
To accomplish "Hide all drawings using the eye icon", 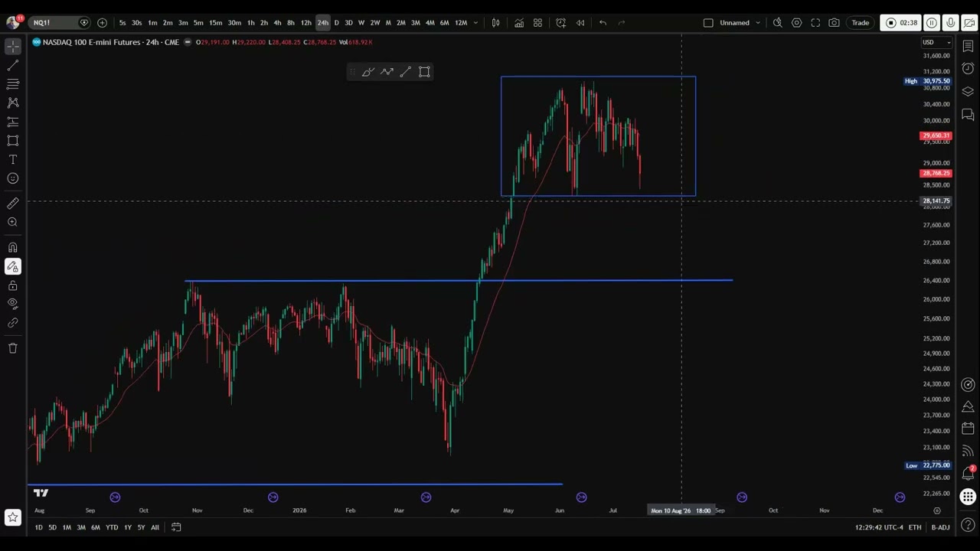I will pos(13,304).
